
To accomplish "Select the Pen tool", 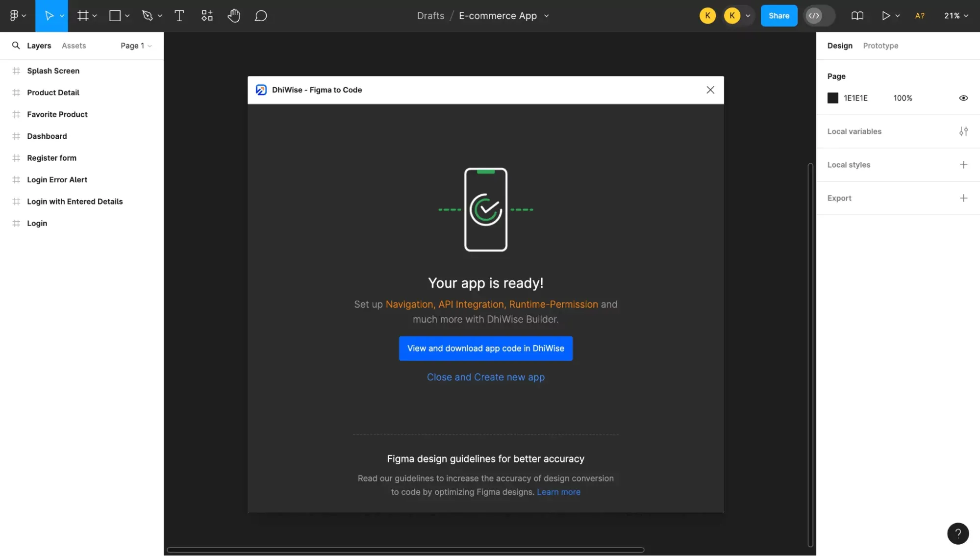I will tap(149, 15).
